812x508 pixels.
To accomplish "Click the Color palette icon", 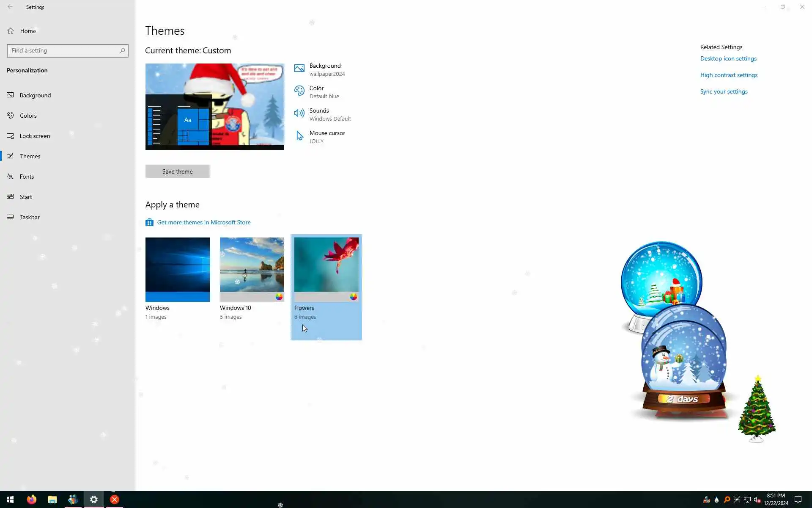I will [x=299, y=91].
